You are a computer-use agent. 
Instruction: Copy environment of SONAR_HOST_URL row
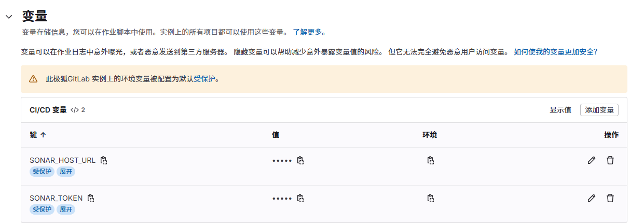(430, 160)
